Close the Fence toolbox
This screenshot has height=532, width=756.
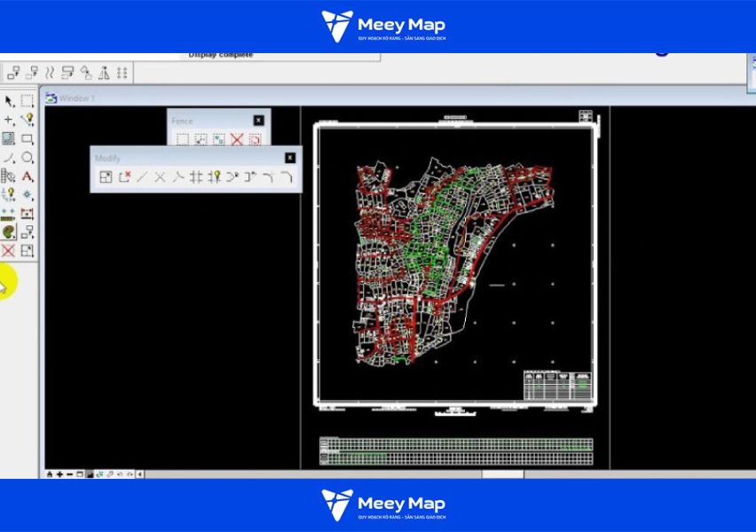pyautogui.click(x=259, y=120)
